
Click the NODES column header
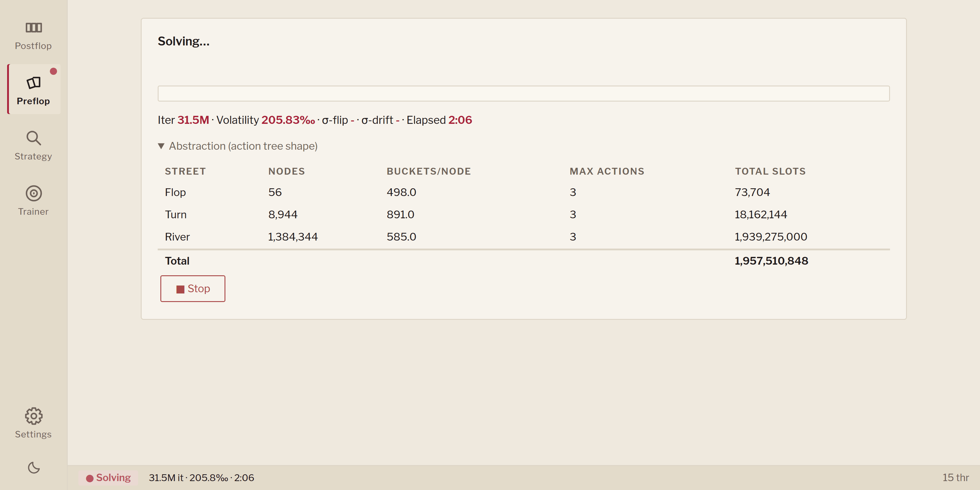(287, 172)
